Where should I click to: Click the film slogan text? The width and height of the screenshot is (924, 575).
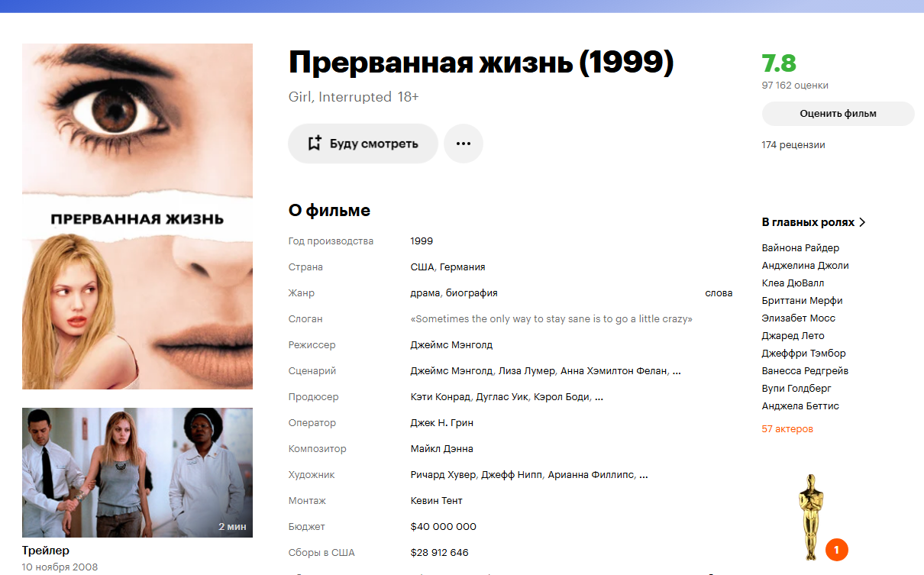point(551,319)
